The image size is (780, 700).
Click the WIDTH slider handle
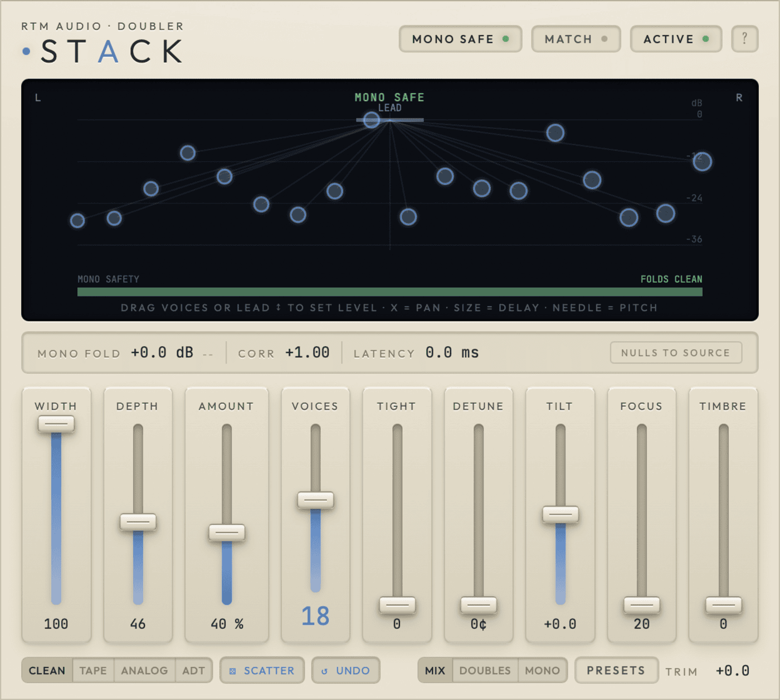point(56,424)
